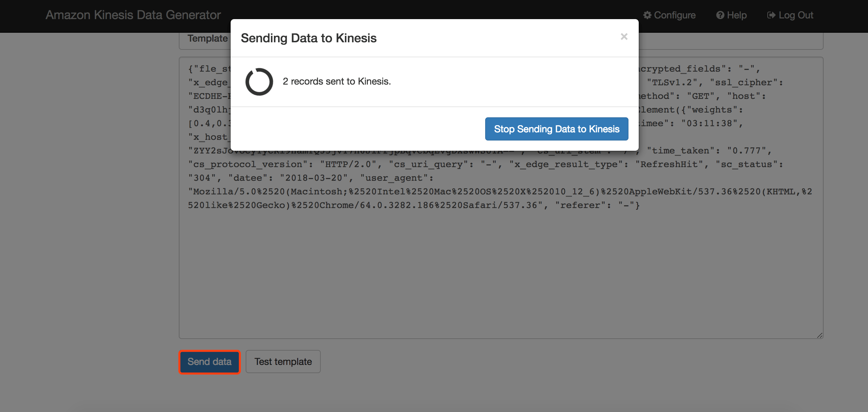Click the Test template button
Image resolution: width=868 pixels, height=412 pixels.
(x=283, y=362)
